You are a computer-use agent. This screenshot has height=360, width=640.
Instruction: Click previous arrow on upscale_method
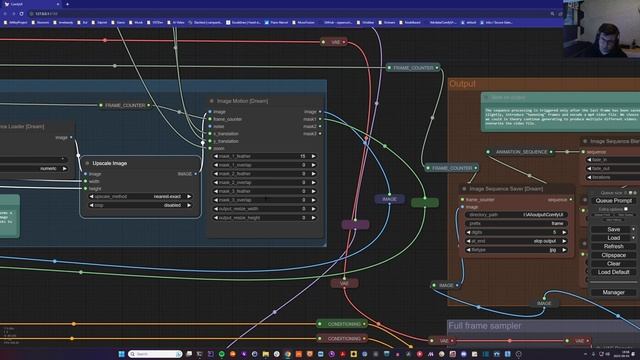tap(91, 196)
